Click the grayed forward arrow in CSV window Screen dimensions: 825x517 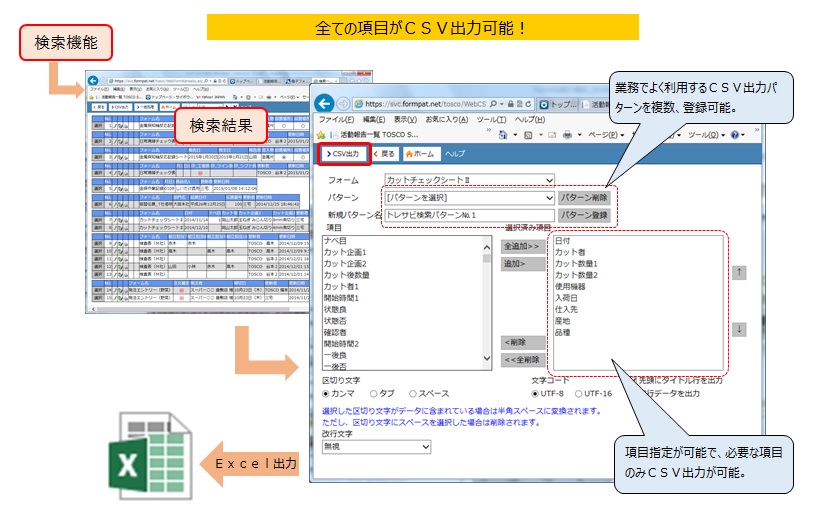tap(343, 104)
